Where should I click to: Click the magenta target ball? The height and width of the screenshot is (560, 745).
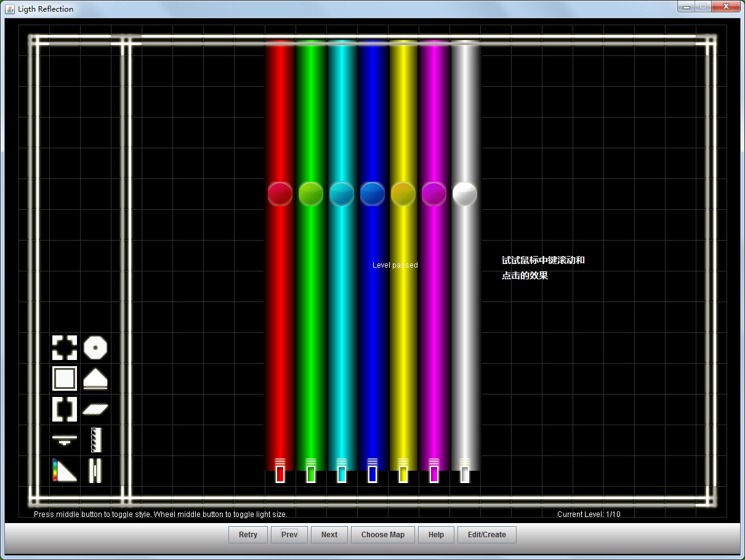[434, 194]
